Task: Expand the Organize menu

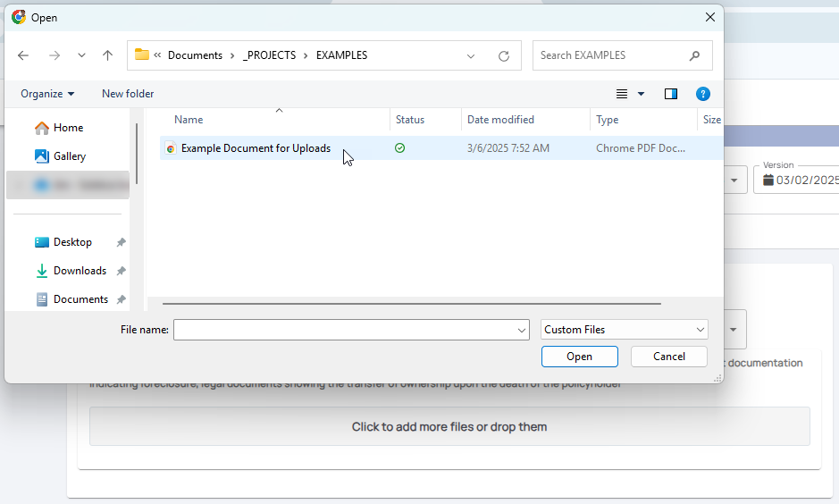Action: (47, 94)
